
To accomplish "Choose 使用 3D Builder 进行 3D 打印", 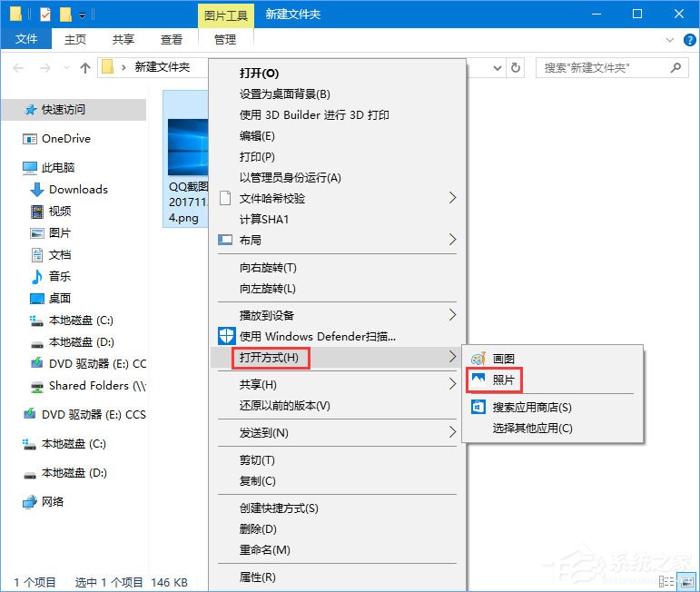I will (x=314, y=115).
